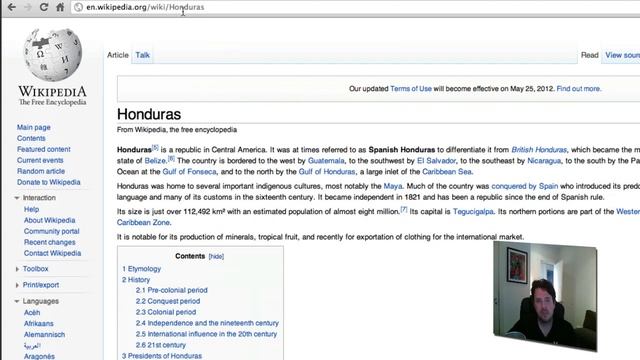
Task: Jump to 1 Etymology section
Action: (141, 269)
